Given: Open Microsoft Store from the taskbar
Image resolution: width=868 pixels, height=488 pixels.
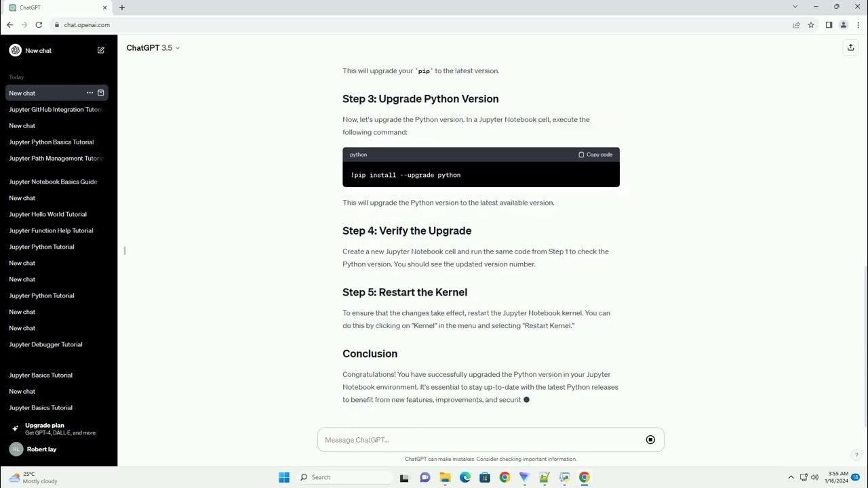Looking at the screenshot, I should 485,477.
